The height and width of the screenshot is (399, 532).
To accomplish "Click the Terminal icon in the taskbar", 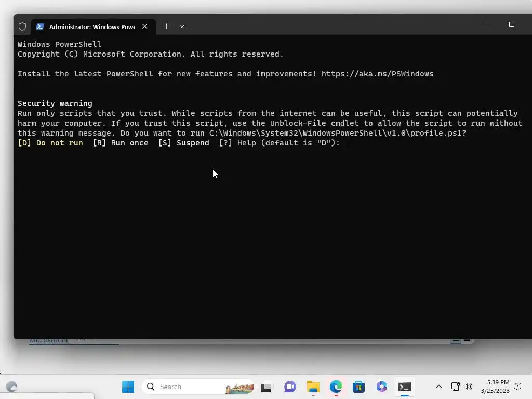I will (x=404, y=387).
